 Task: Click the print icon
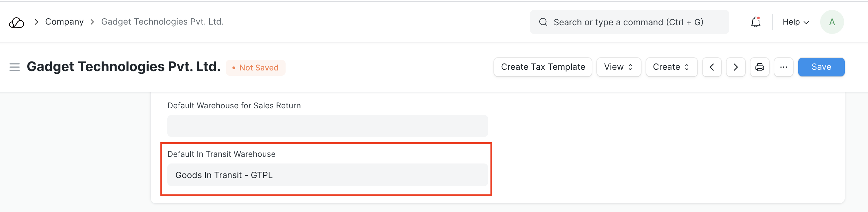759,67
